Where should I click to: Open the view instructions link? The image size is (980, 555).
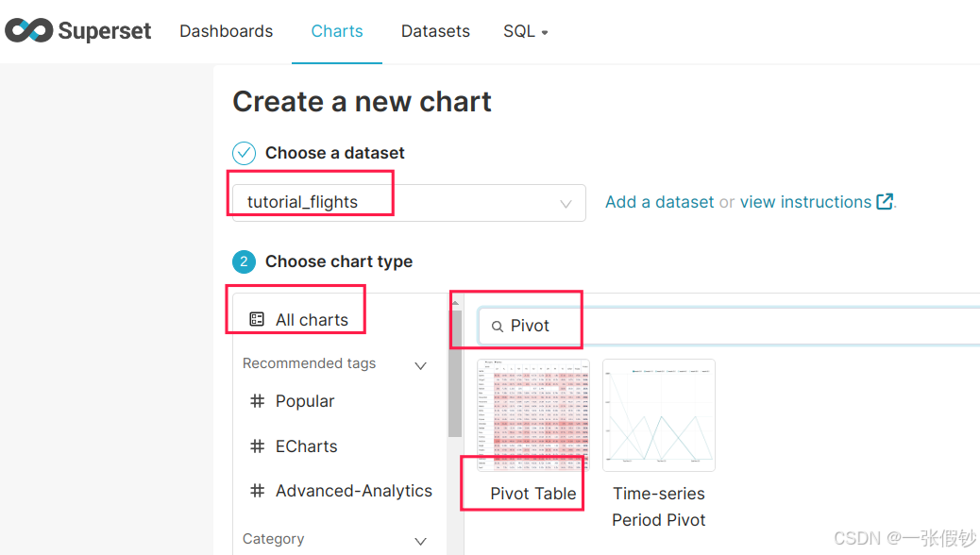(805, 202)
